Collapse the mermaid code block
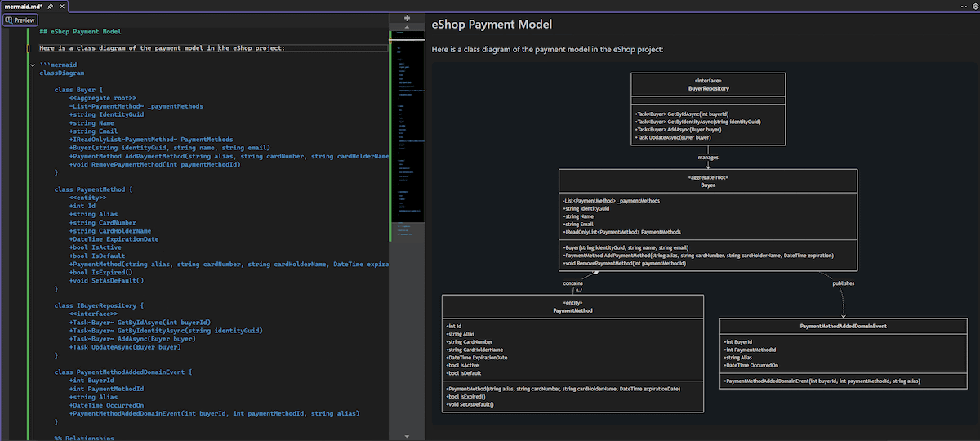This screenshot has width=980, height=441. click(x=32, y=65)
